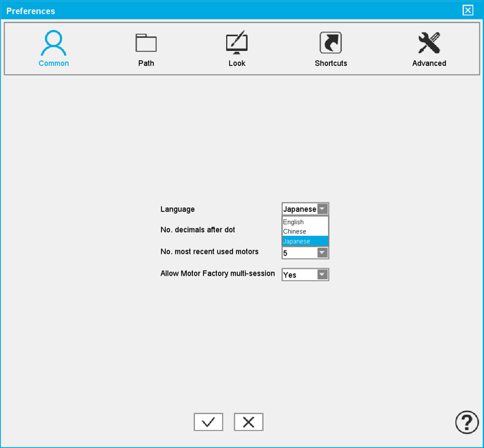Open the Path folder icon
The image size is (484, 448).
point(146,43)
